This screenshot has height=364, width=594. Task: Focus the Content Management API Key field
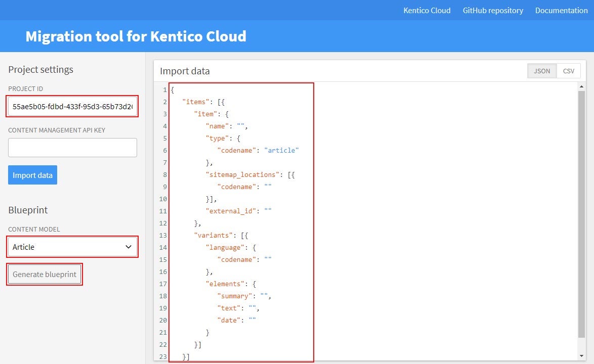tap(72, 148)
